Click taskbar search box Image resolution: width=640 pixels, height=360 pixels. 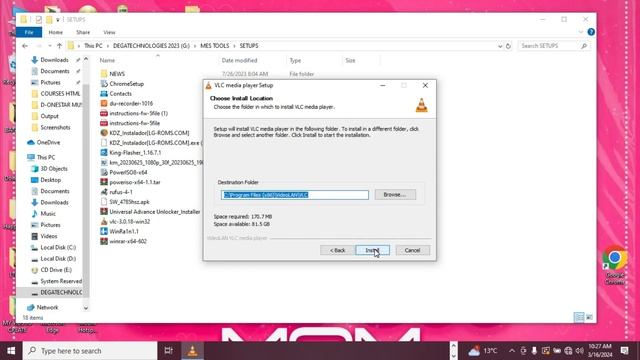point(90,351)
